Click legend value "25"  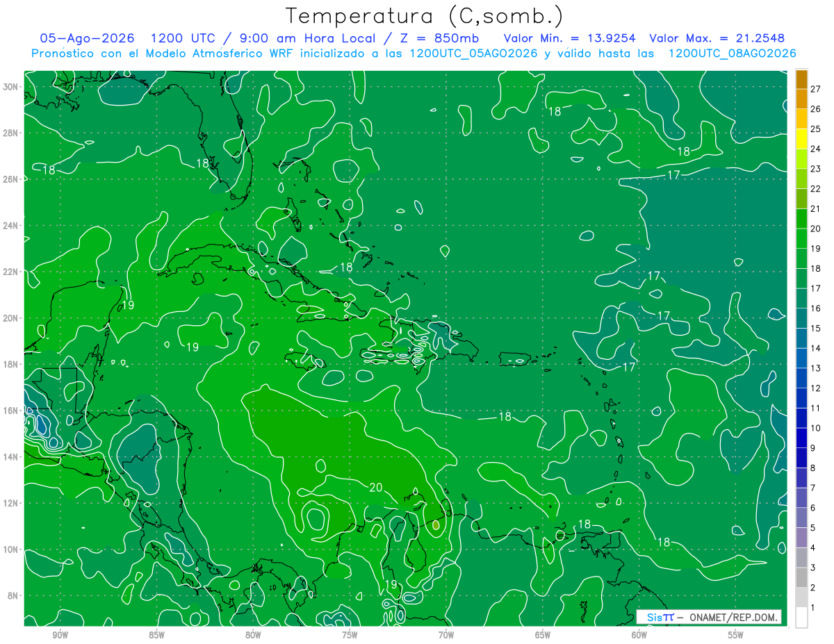[815, 129]
